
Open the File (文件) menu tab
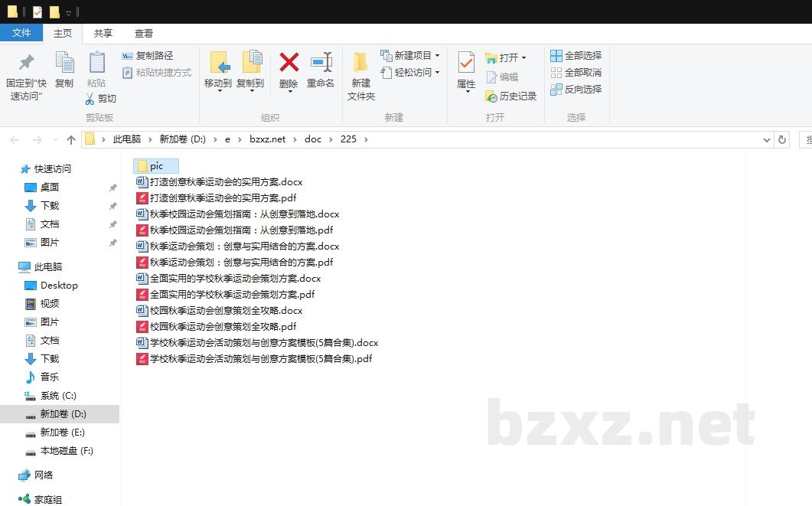click(21, 33)
